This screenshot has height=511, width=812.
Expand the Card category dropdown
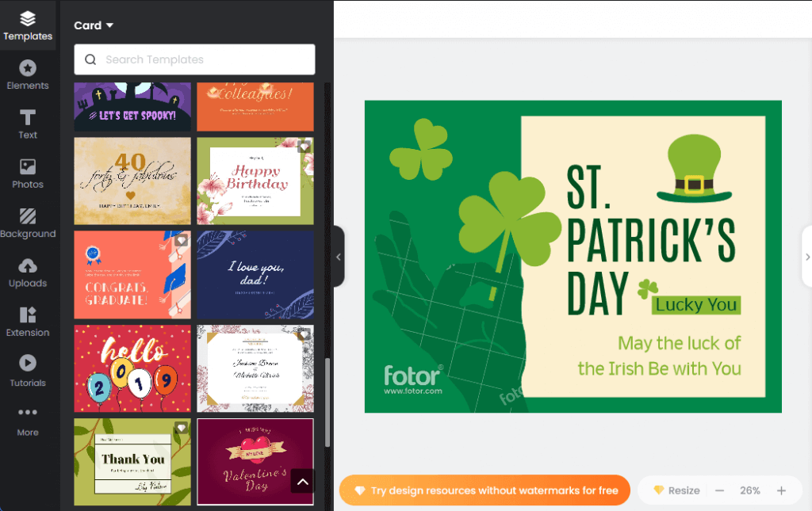point(94,25)
